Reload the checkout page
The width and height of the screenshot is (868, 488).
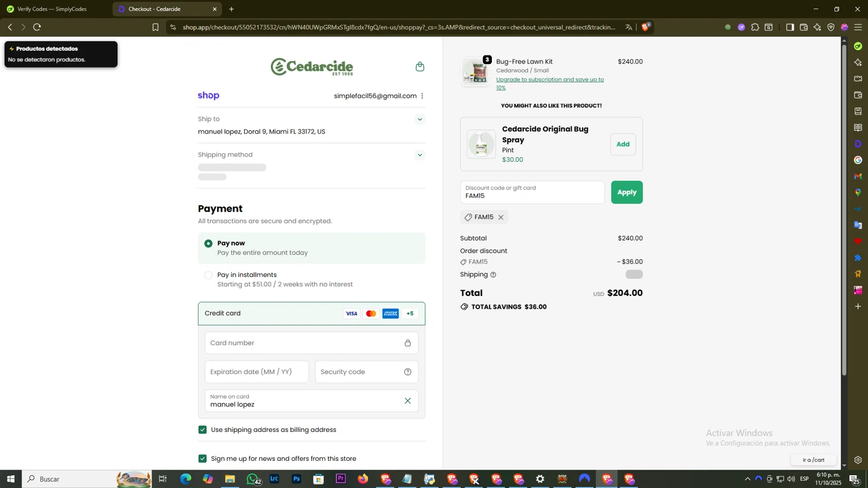point(37,27)
